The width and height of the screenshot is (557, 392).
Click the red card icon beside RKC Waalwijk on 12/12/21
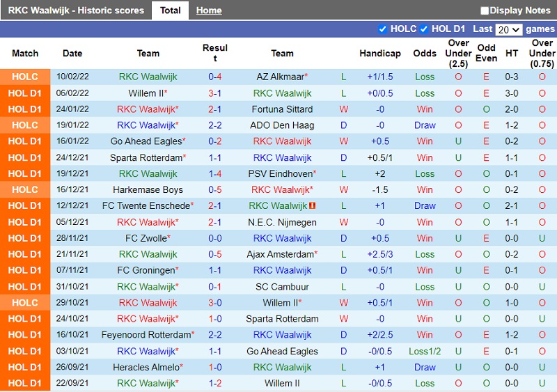tap(312, 205)
